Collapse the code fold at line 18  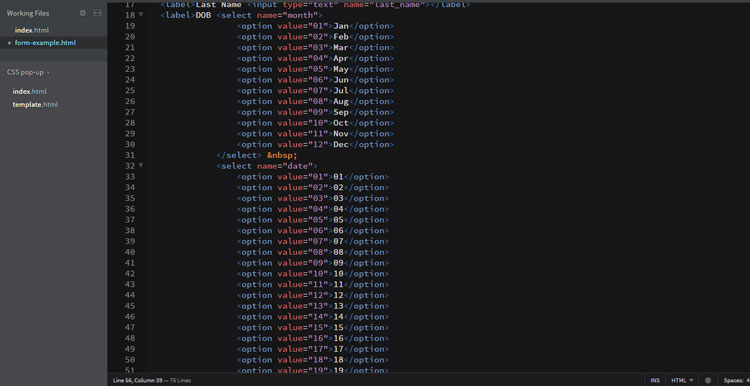[x=141, y=15]
